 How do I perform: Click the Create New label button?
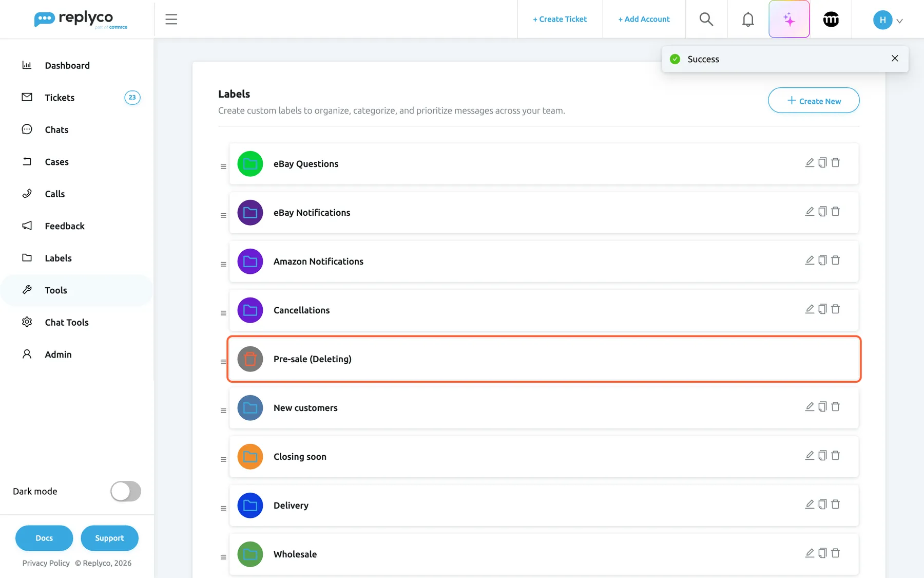click(x=814, y=100)
